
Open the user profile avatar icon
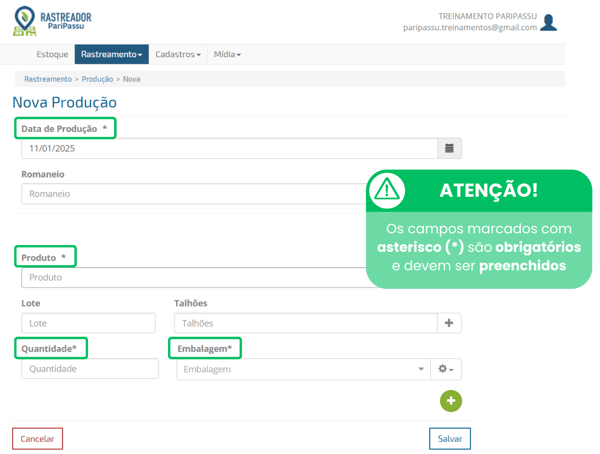click(x=549, y=22)
